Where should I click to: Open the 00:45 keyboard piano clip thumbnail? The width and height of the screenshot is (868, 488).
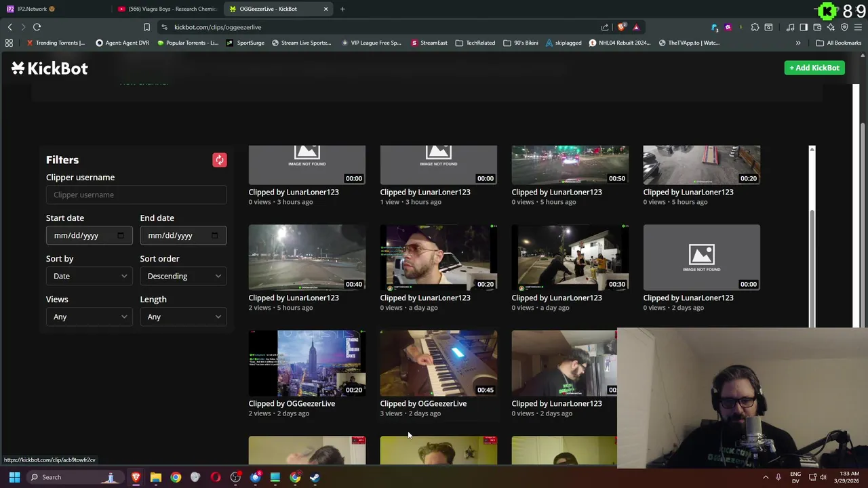coord(439,363)
